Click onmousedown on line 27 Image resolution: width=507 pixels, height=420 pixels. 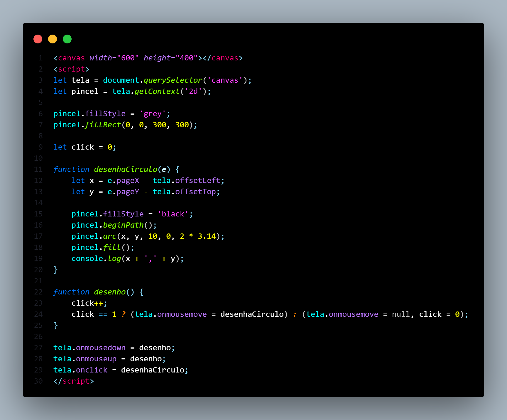pyautogui.click(x=101, y=348)
